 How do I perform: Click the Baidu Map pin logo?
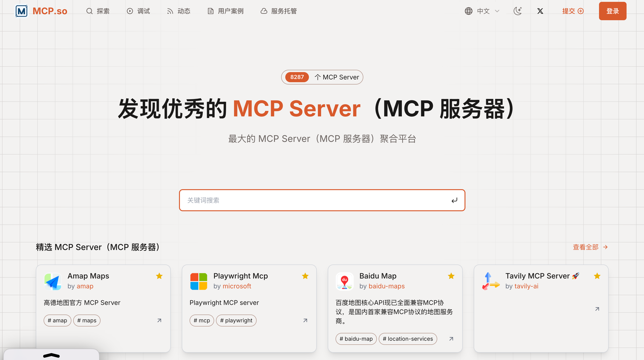(x=344, y=281)
